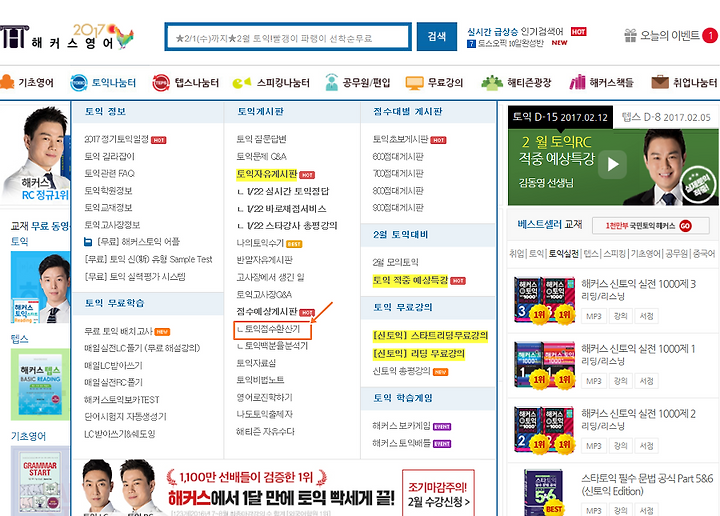Click the 해커스책들 books icon

click(578, 82)
